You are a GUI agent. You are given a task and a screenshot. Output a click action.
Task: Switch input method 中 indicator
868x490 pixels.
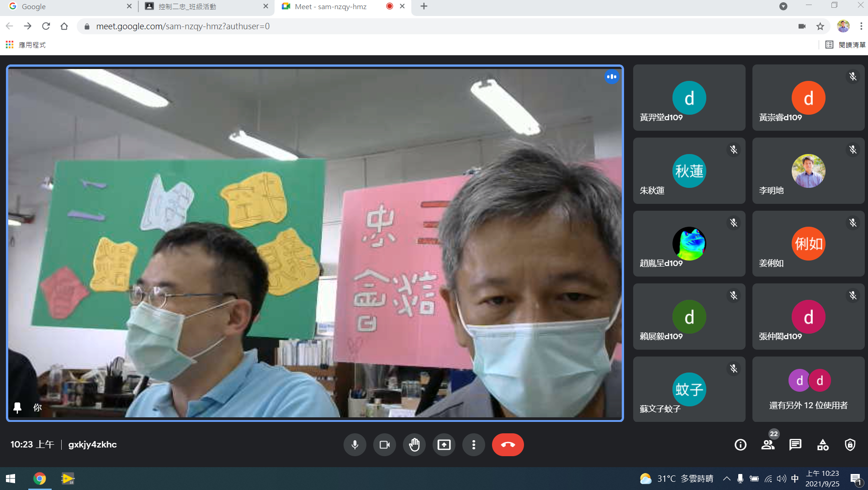point(795,479)
